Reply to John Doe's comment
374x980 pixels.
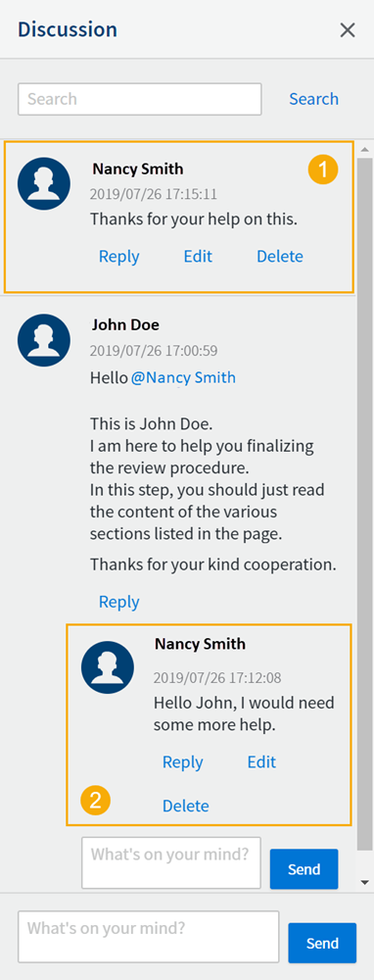tap(119, 602)
